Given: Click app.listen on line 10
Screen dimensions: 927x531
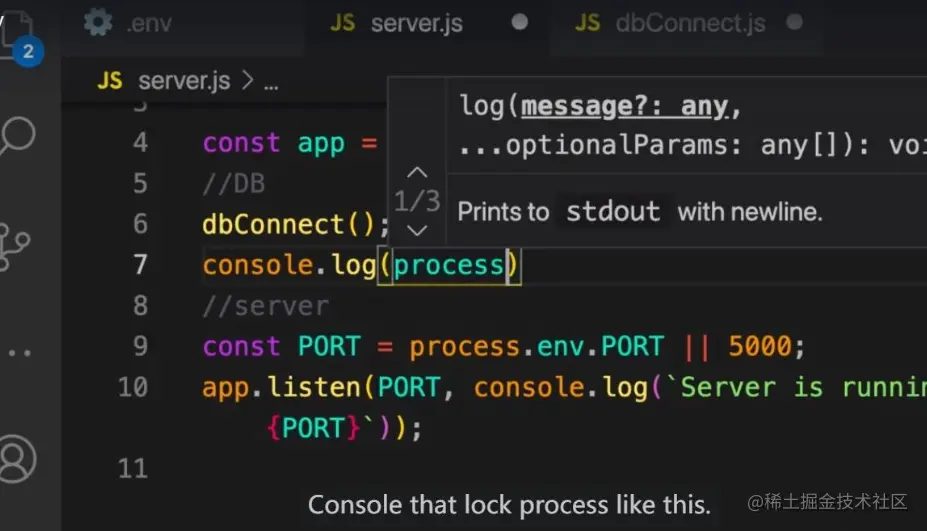Looking at the screenshot, I should click(281, 388).
